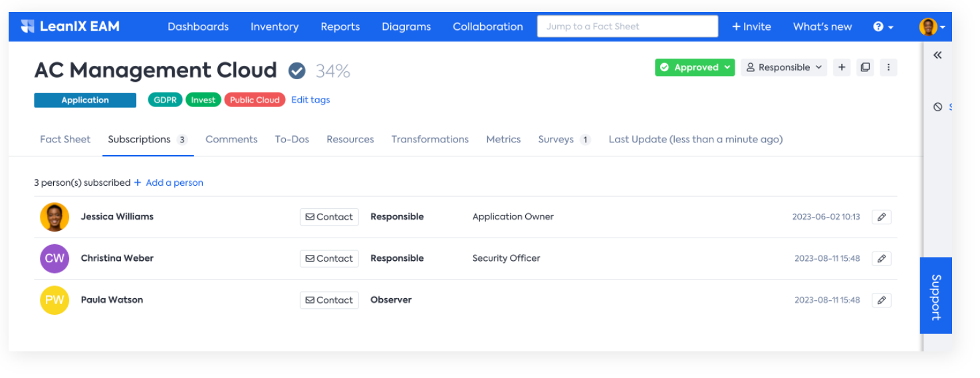The image size is (980, 378).
Task: Edit Jessica Williams' subscription with pencil icon
Action: [x=882, y=217]
